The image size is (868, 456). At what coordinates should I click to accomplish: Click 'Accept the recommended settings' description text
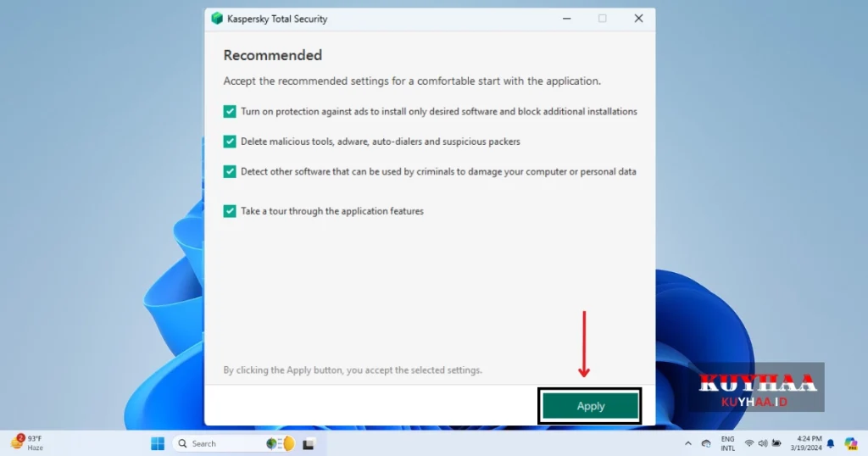[412, 81]
